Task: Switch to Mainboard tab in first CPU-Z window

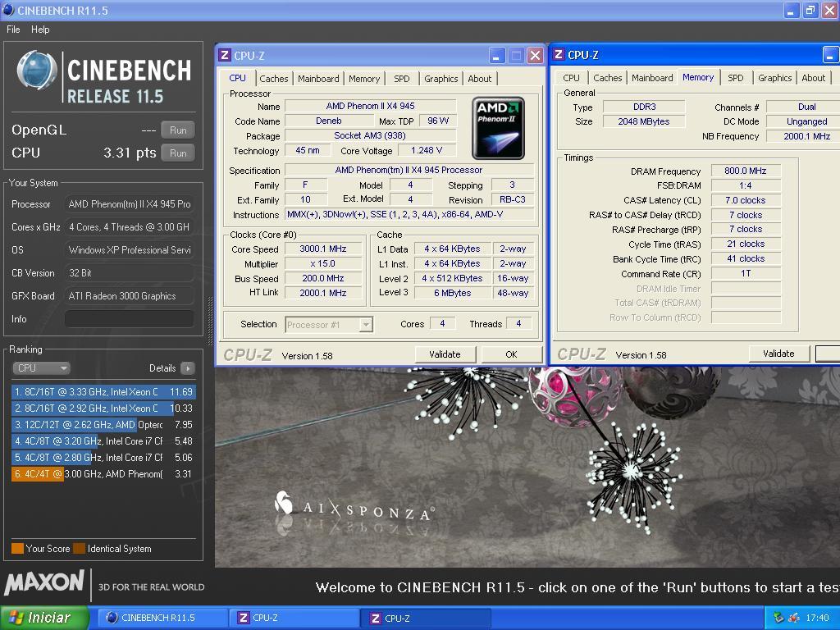Action: pos(318,79)
